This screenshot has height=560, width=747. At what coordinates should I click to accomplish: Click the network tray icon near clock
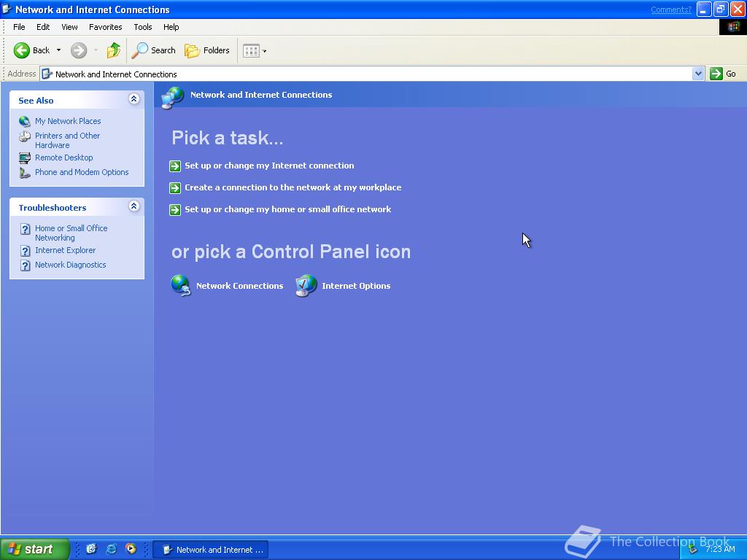pyautogui.click(x=693, y=550)
